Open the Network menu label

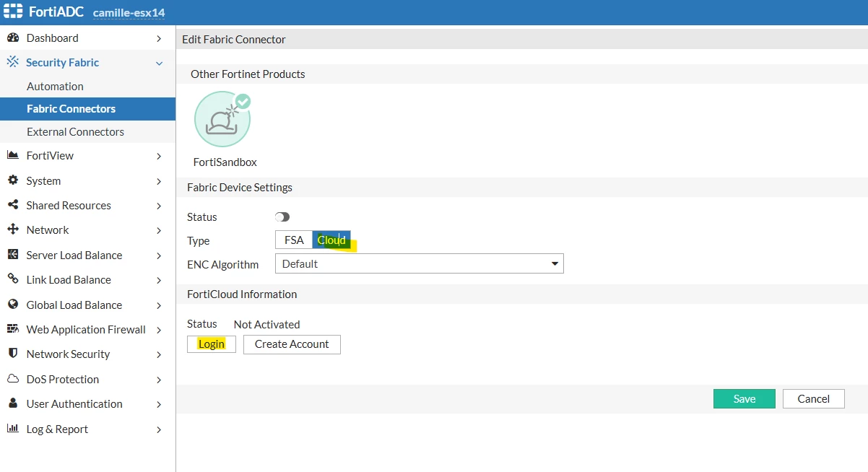(x=48, y=230)
